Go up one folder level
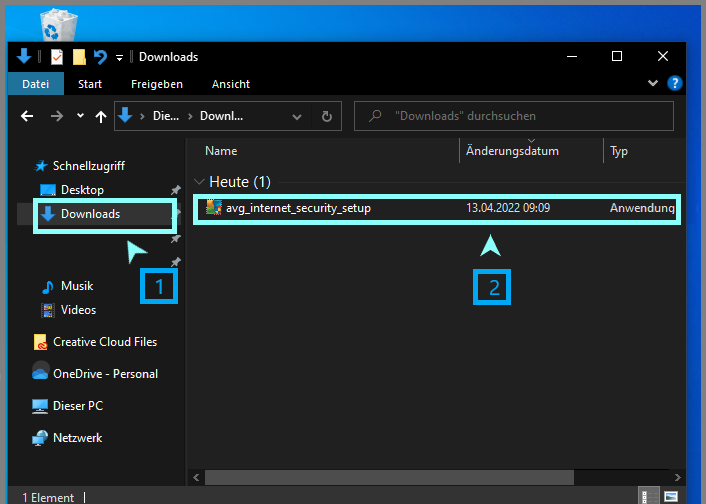Viewport: 706px width, 504px height. tap(101, 117)
